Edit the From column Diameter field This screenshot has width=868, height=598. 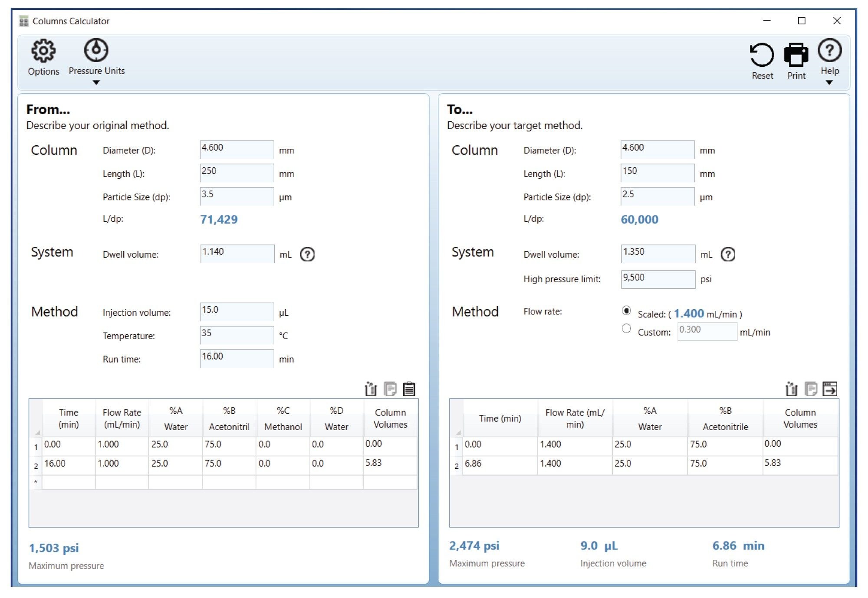(237, 150)
